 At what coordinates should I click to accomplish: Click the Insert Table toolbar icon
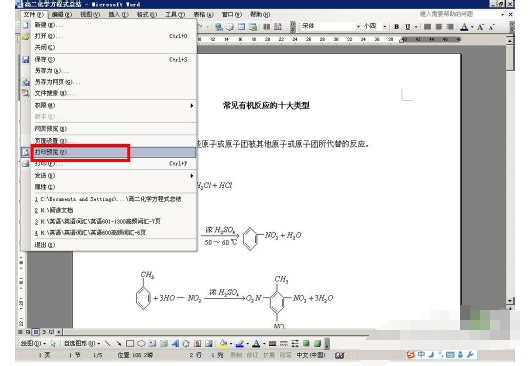tap(241, 27)
